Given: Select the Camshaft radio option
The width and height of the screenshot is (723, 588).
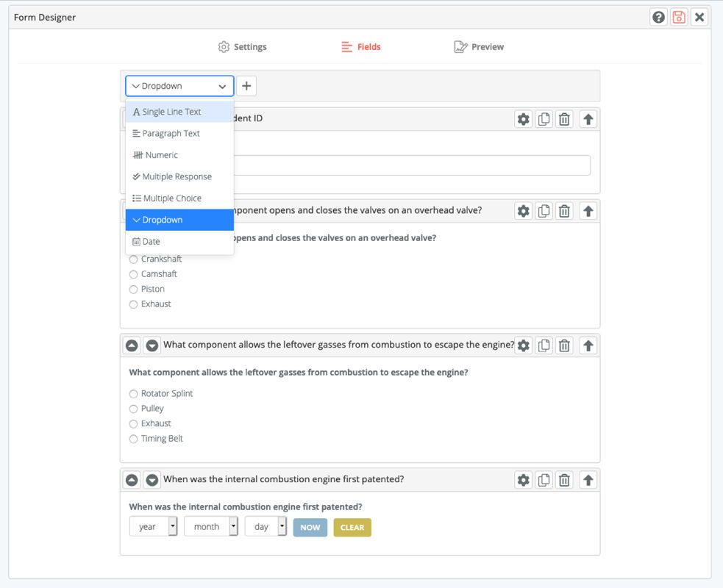Looking at the screenshot, I should (133, 274).
